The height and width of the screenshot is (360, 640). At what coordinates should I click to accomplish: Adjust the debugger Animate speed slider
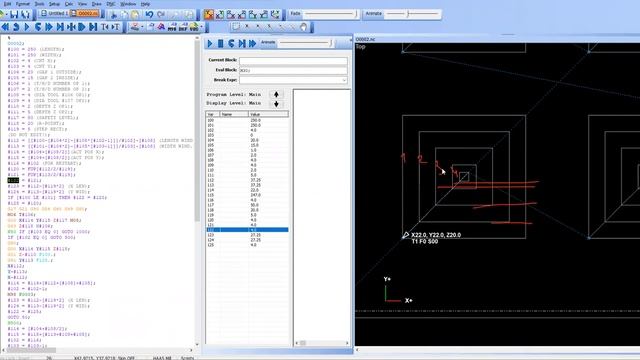[x=306, y=42]
